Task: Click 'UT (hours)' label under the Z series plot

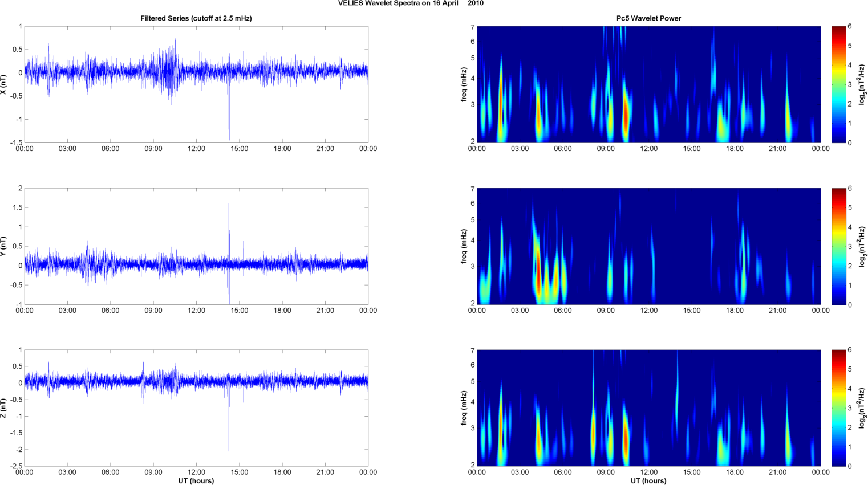Action: click(196, 481)
